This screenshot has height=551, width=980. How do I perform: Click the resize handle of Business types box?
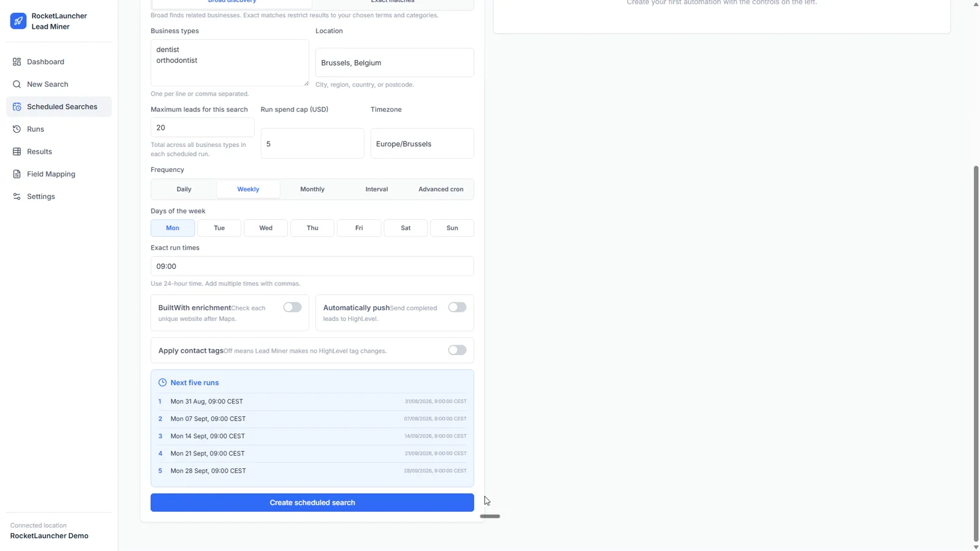pyautogui.click(x=306, y=83)
